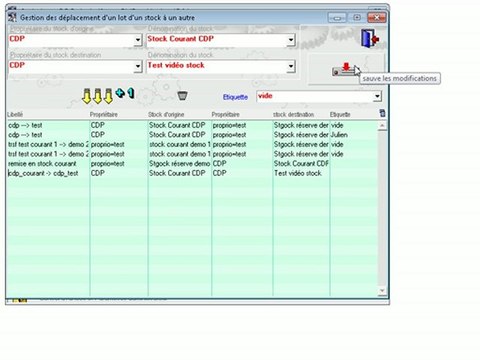Expand the Etiquette dropdown showing vide

[377, 97]
